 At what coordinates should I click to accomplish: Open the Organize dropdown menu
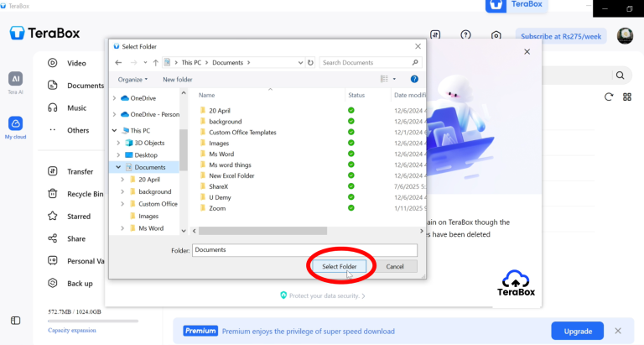click(x=132, y=80)
